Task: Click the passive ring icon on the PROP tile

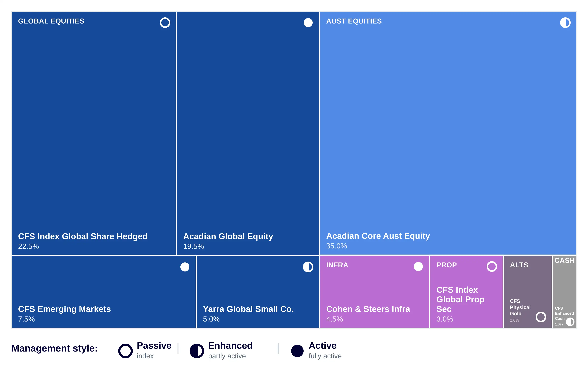Action: point(492,266)
